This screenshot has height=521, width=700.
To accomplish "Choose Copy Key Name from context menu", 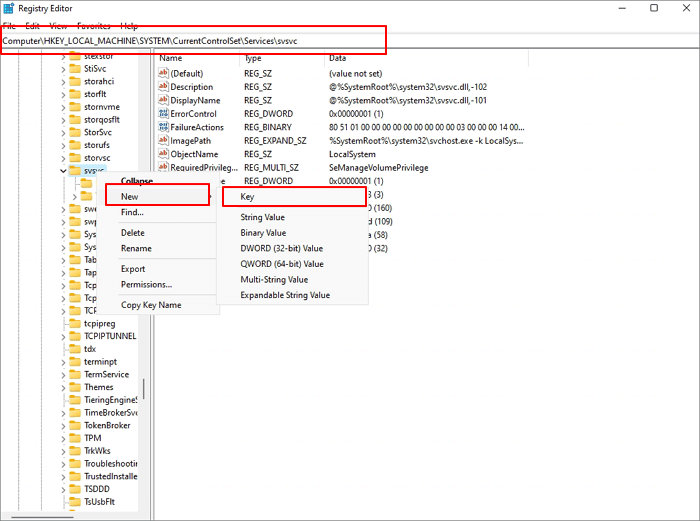I will tap(151, 305).
